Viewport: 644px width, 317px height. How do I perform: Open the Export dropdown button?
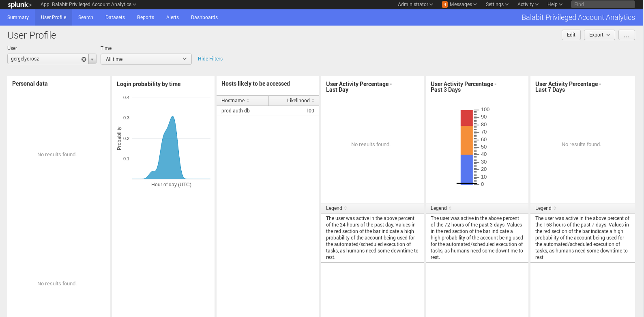click(599, 35)
